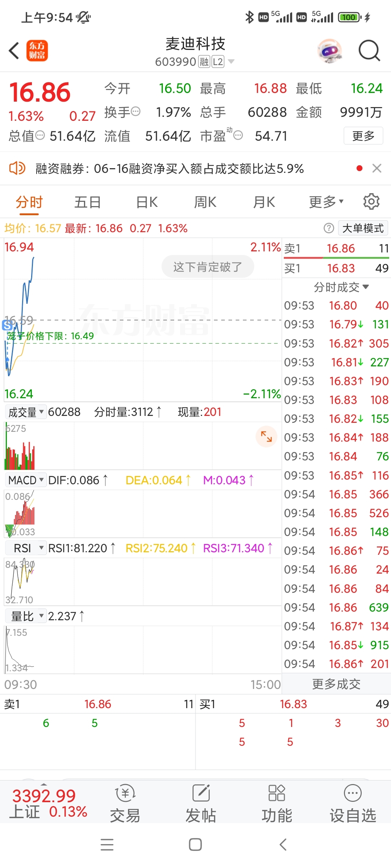Open the 上证 3392.99 index bar

[x=48, y=804]
